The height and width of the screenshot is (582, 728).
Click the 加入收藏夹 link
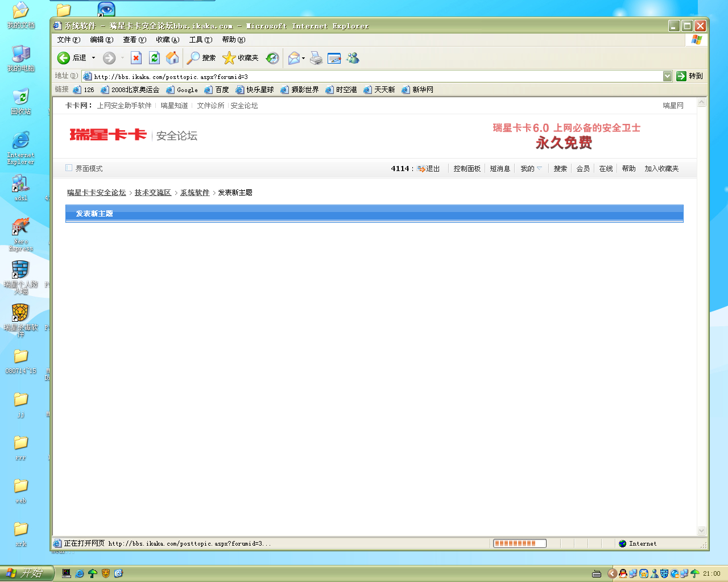click(x=661, y=168)
